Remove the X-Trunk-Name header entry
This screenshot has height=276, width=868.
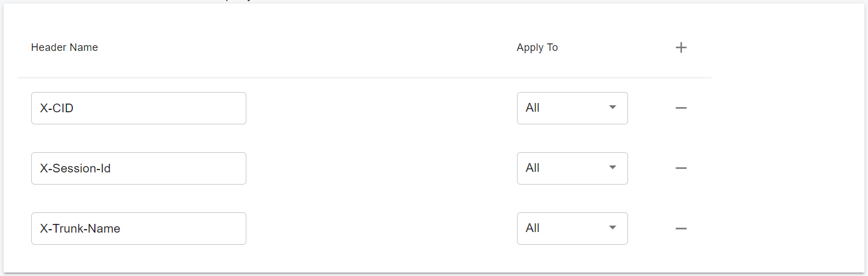click(x=681, y=228)
